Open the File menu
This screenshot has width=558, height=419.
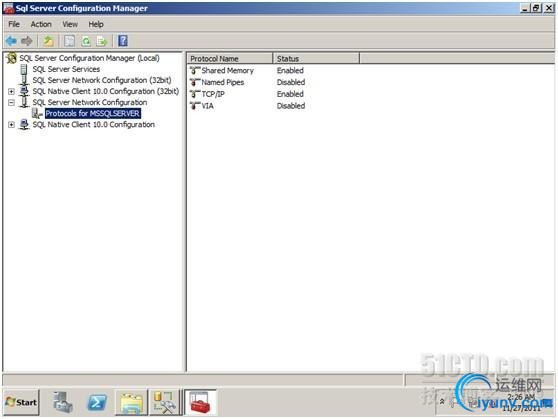pos(14,24)
